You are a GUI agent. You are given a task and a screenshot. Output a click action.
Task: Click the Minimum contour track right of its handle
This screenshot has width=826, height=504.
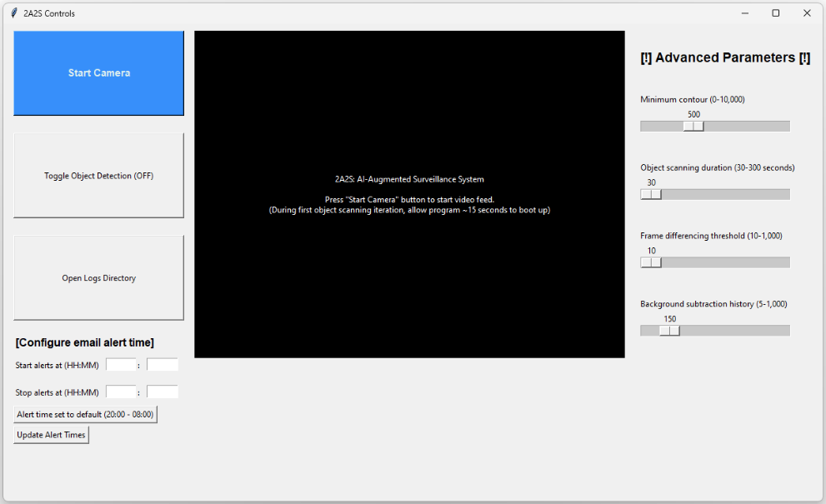click(746, 127)
